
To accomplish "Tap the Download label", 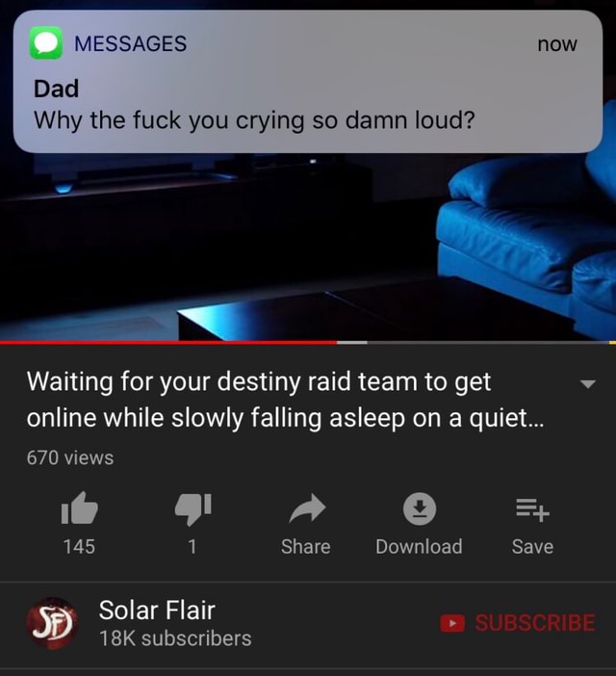I will (419, 547).
